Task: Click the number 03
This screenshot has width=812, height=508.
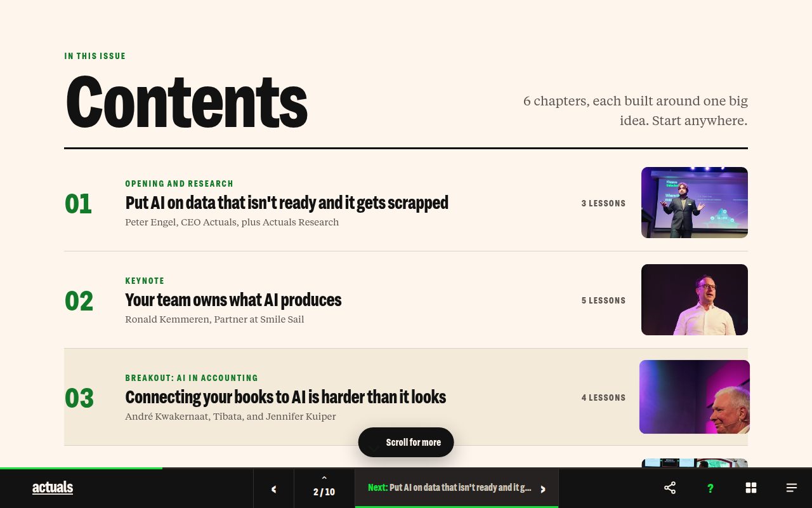Action: (79, 398)
